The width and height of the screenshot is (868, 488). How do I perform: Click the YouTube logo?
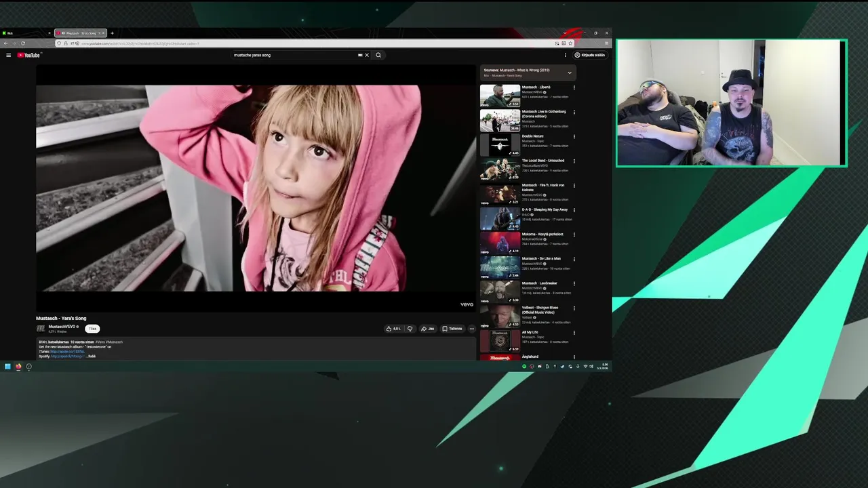point(28,55)
